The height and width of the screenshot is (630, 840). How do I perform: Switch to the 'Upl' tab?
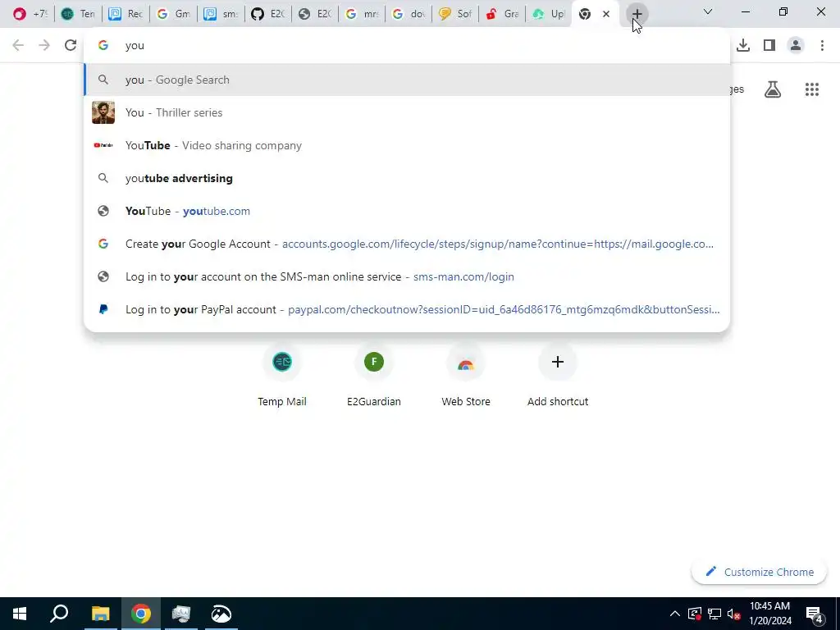tap(549, 14)
